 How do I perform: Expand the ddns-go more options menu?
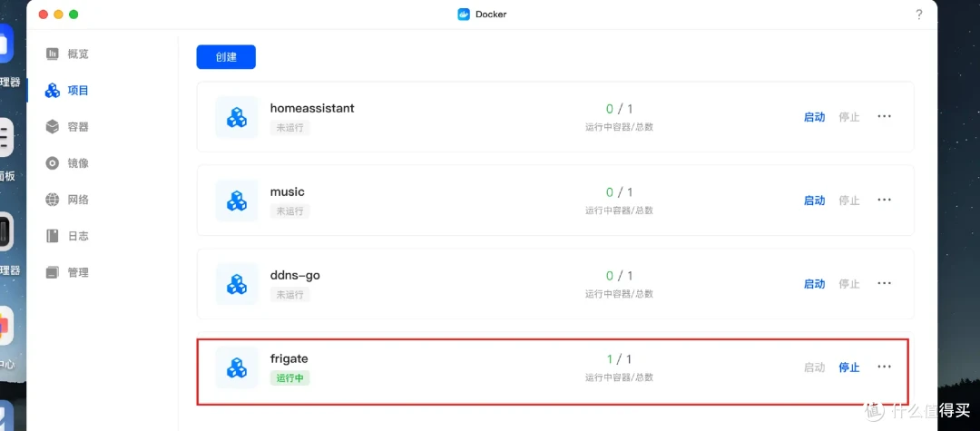(x=884, y=283)
